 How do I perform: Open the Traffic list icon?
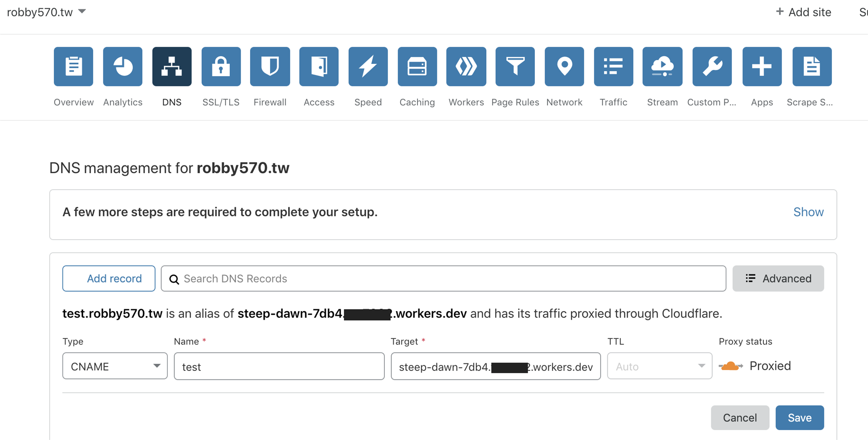(613, 66)
